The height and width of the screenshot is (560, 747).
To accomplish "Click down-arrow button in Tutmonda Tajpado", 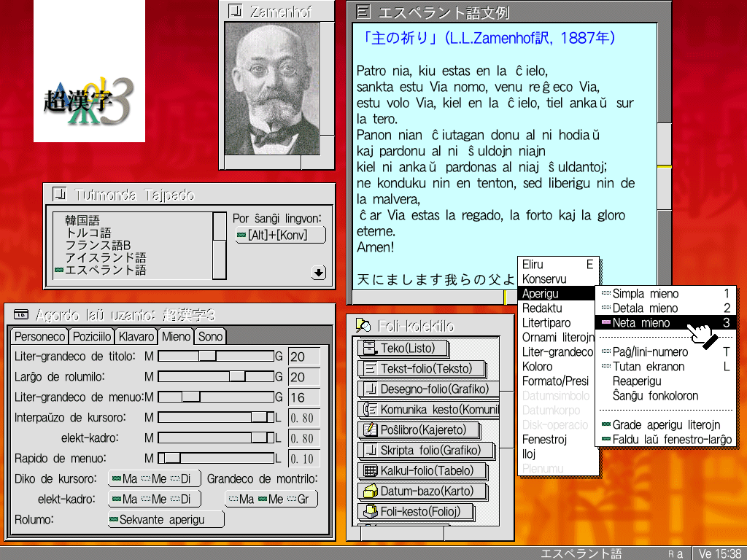I will pyautogui.click(x=318, y=273).
